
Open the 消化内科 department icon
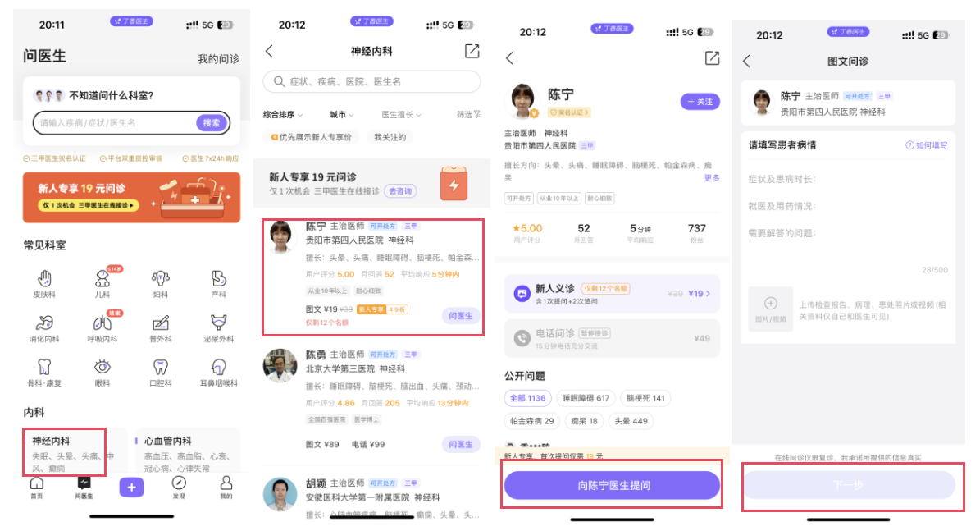(44, 323)
